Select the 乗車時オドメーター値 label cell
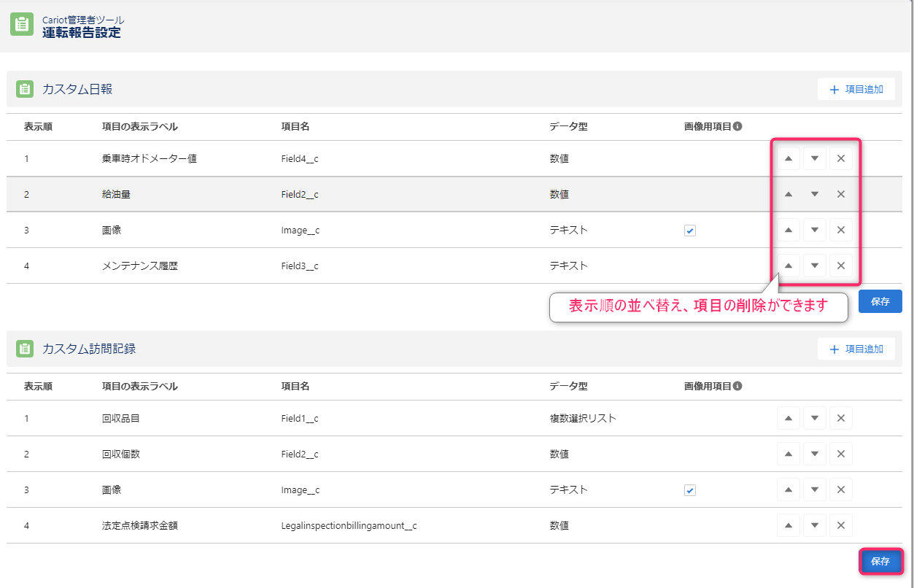914x588 pixels. (x=150, y=158)
